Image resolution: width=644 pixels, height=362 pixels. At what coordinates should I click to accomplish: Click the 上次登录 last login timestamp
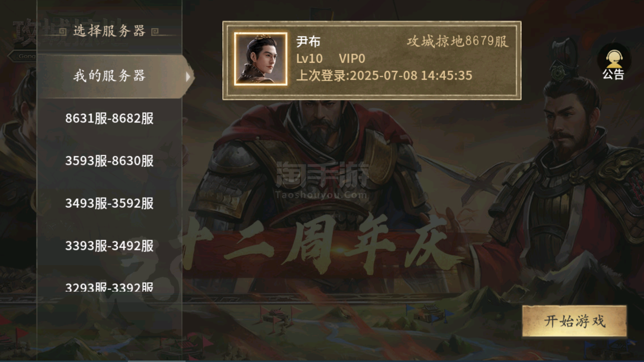pos(384,75)
